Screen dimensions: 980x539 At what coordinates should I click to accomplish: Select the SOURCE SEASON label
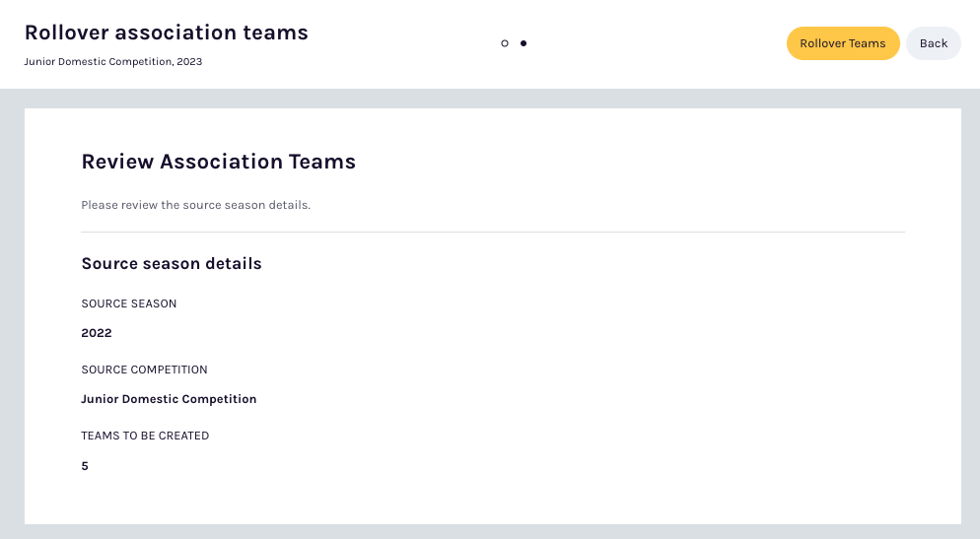point(129,303)
